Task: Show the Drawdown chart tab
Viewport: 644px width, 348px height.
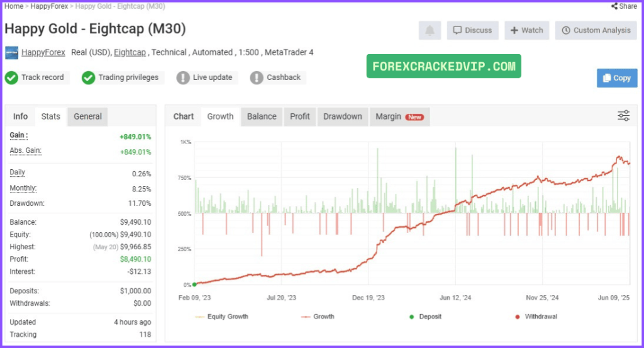Action: 343,116
